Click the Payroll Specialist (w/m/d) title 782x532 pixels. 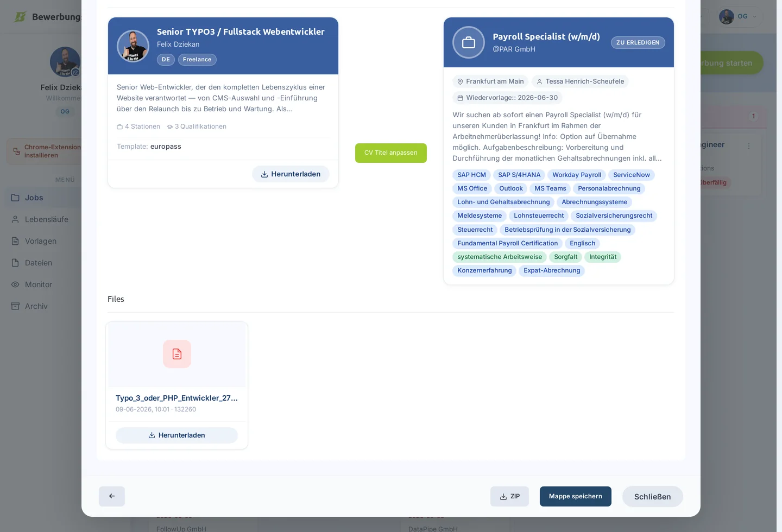click(546, 37)
